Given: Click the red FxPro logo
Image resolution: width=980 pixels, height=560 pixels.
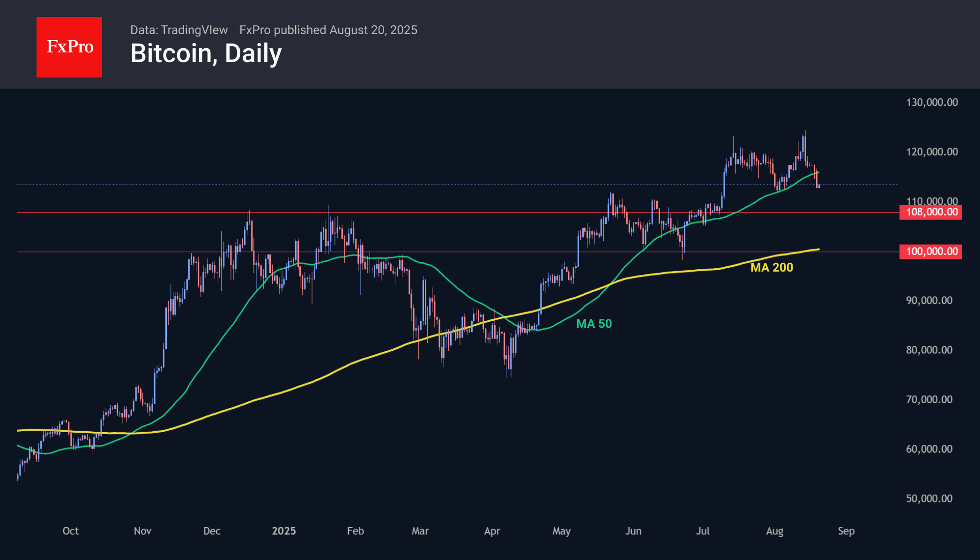Looking at the screenshot, I should coord(69,47).
